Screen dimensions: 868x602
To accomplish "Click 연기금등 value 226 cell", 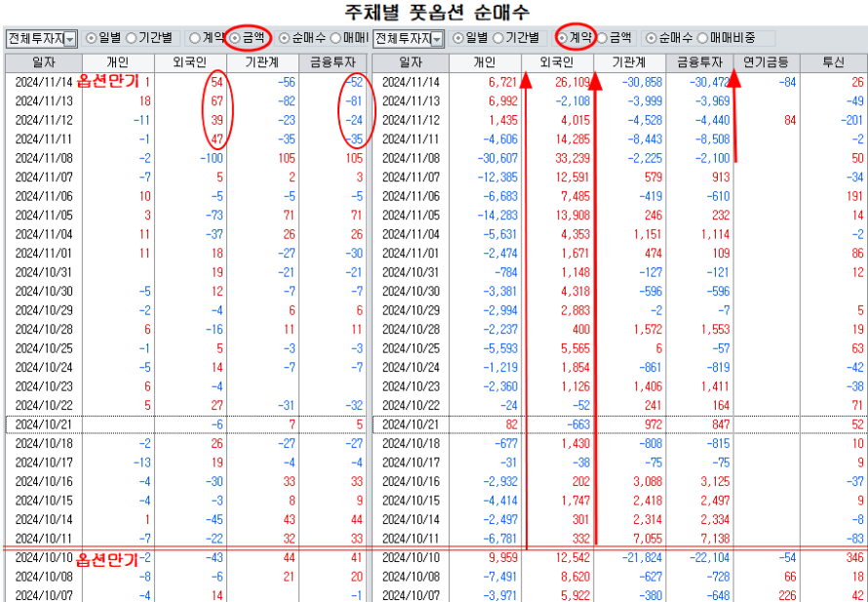I will tap(787, 595).
